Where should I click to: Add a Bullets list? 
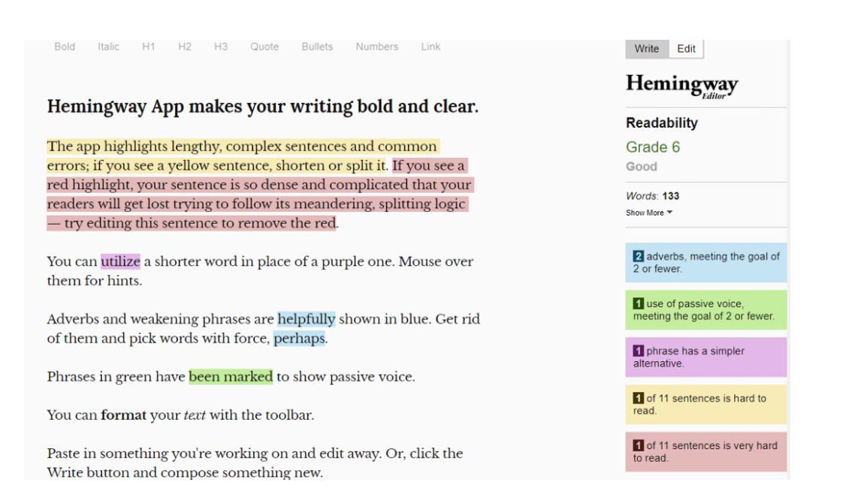tap(317, 47)
